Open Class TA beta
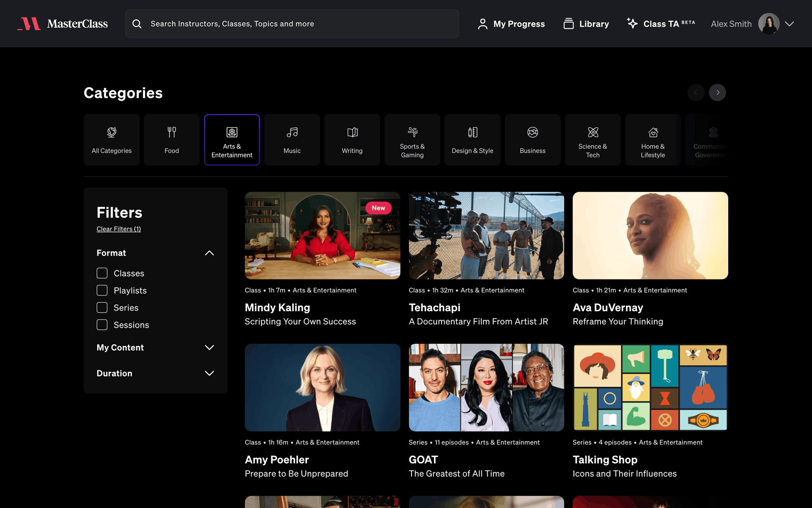Viewport: 812px width, 508px height. click(661, 24)
